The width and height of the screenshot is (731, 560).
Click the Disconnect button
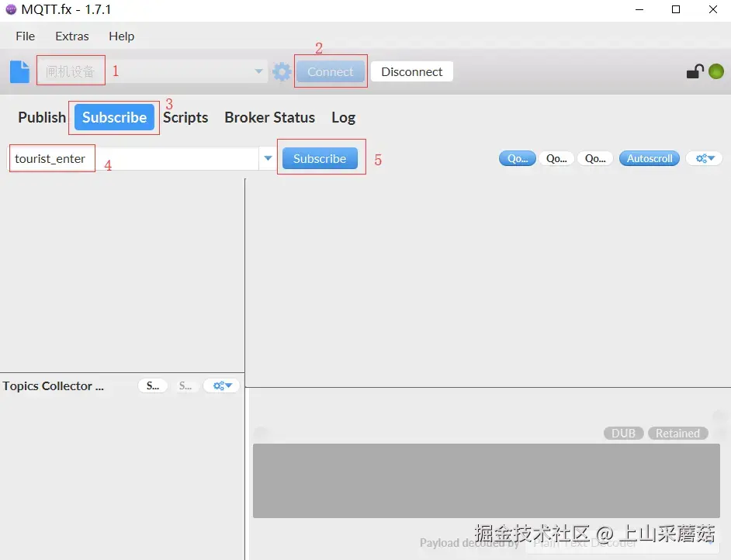411,72
